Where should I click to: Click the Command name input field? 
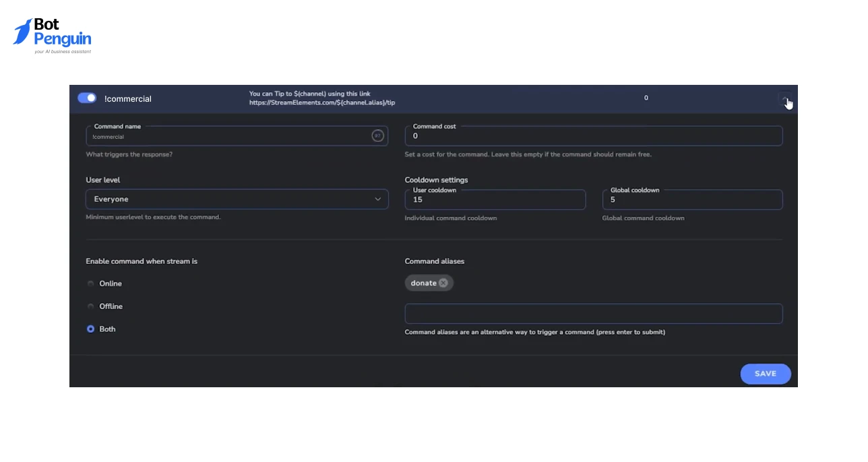pyautogui.click(x=237, y=136)
